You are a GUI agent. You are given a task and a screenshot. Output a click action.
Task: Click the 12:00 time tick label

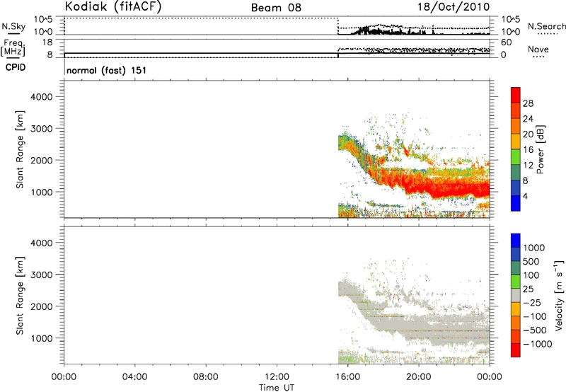(x=277, y=377)
